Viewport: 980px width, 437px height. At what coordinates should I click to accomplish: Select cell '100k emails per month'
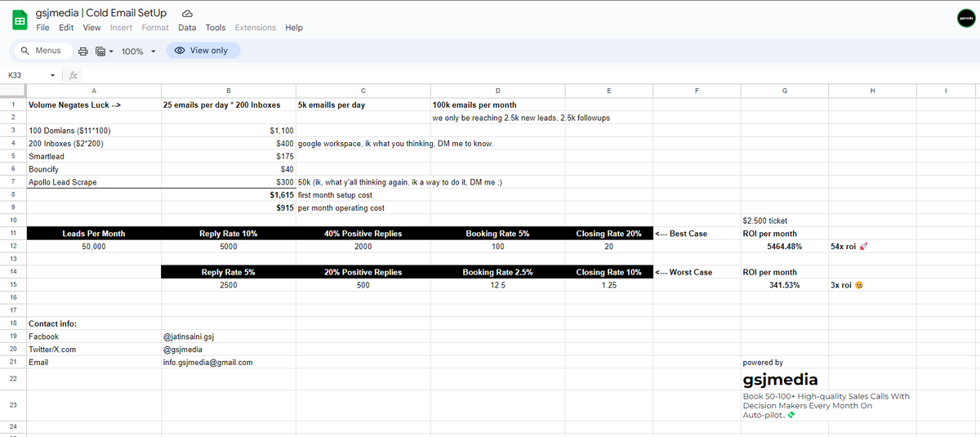pyautogui.click(x=497, y=105)
